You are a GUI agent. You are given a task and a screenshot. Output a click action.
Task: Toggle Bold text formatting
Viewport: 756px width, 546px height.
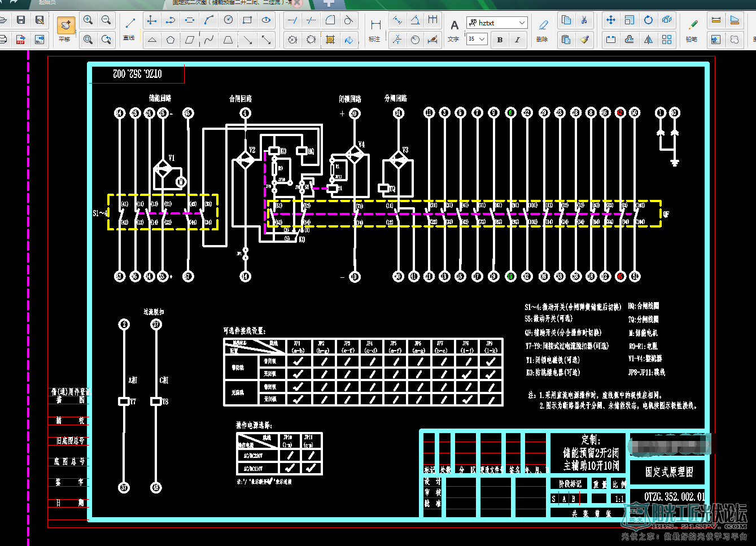pyautogui.click(x=500, y=40)
